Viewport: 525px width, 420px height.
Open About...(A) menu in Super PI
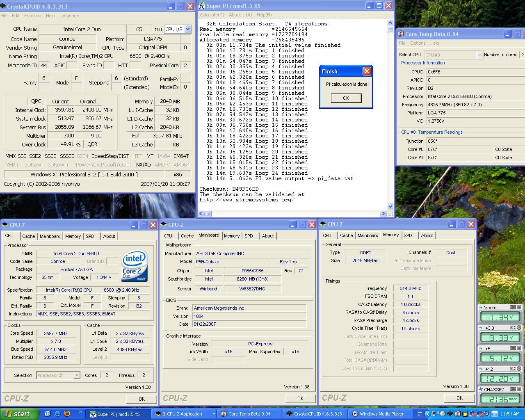240,15
